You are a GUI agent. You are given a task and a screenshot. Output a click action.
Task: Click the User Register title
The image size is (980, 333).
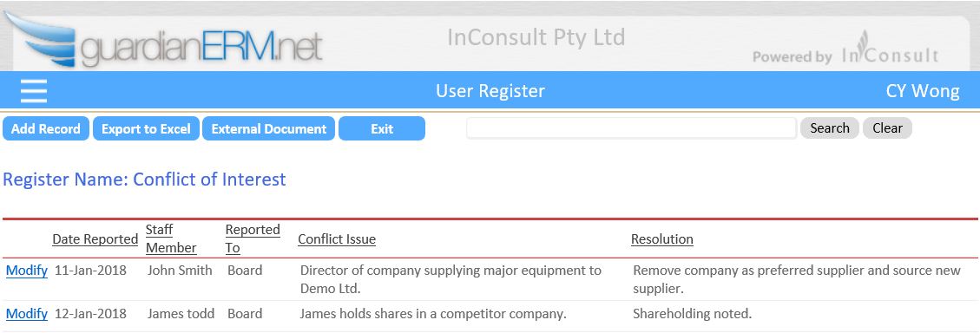490,91
